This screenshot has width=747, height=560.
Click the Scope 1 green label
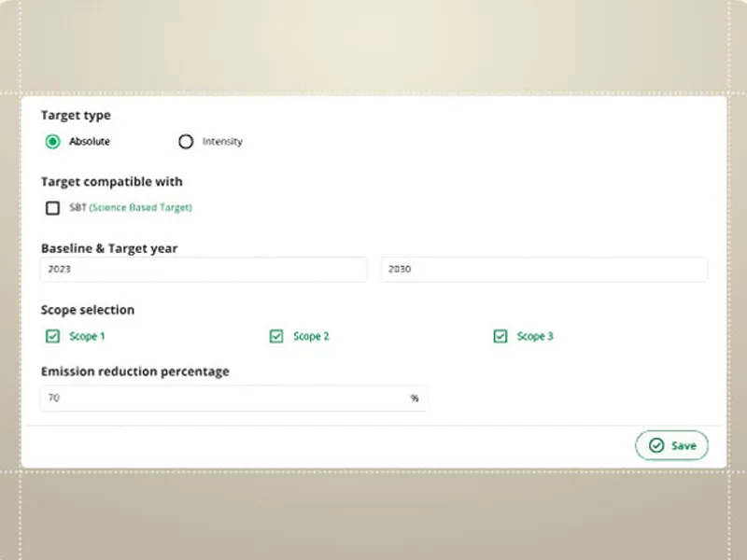87,336
